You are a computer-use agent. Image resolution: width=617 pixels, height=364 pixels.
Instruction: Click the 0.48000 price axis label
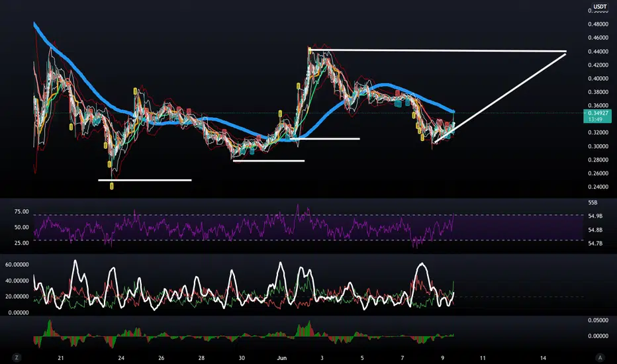(598, 24)
